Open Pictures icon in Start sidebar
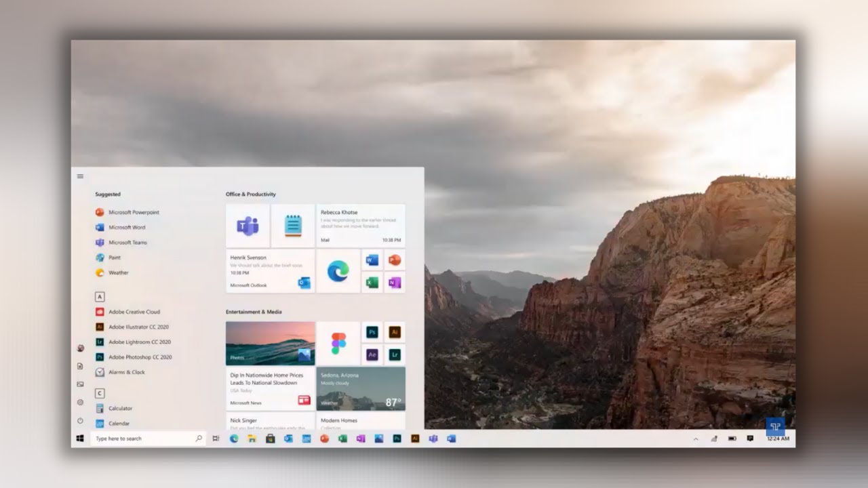This screenshot has width=868, height=488. [x=80, y=384]
